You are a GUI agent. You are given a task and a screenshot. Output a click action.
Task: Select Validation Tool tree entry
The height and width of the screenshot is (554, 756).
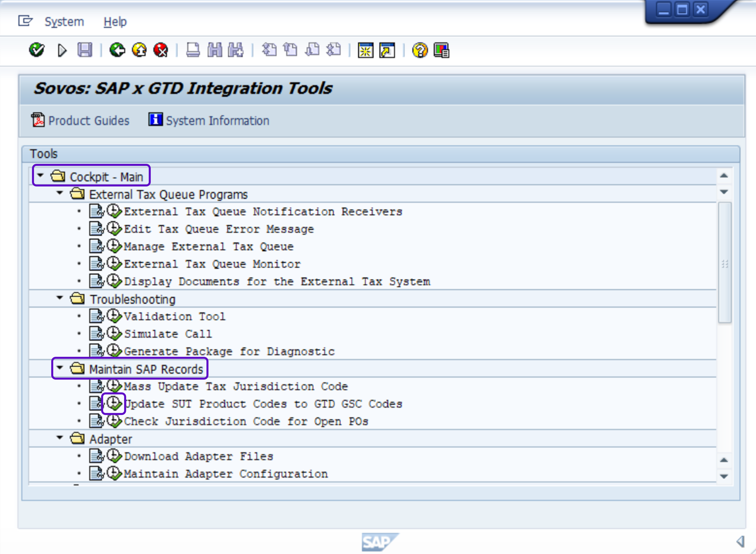[175, 316]
